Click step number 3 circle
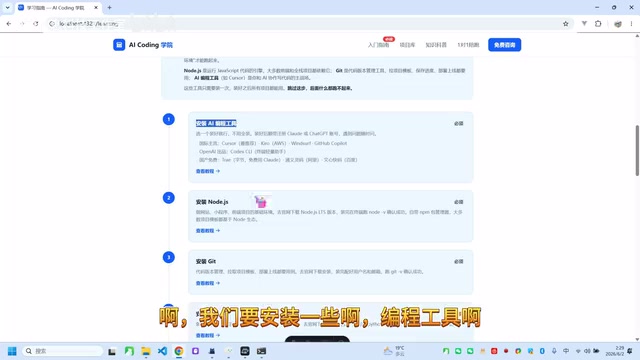This screenshot has width=640, height=360. (x=169, y=257)
